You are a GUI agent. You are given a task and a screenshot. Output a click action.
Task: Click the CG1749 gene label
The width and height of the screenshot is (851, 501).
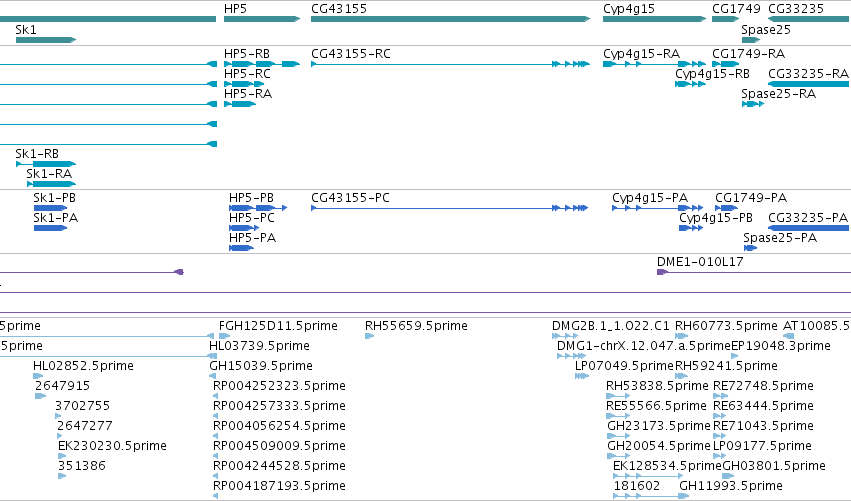coord(736,9)
